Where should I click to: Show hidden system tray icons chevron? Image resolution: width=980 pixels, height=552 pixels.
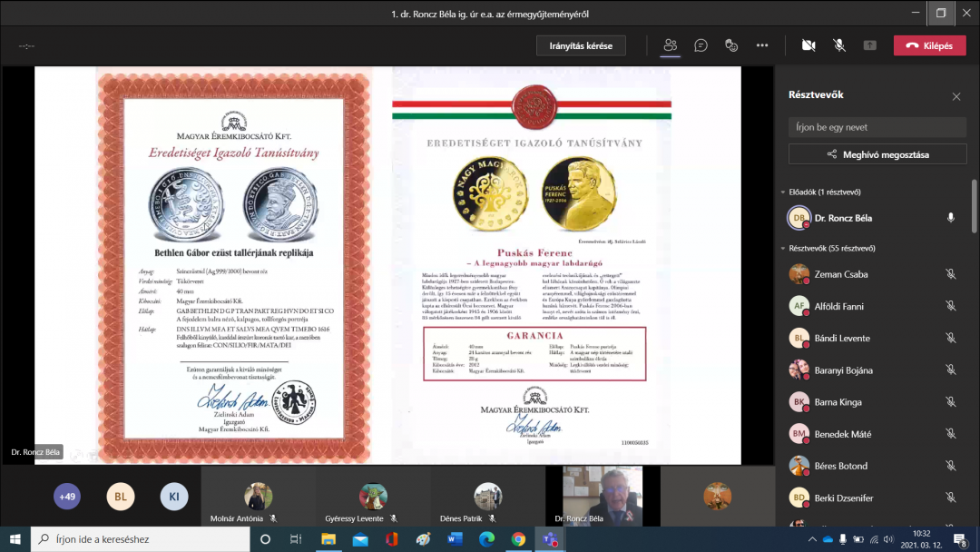pos(812,539)
